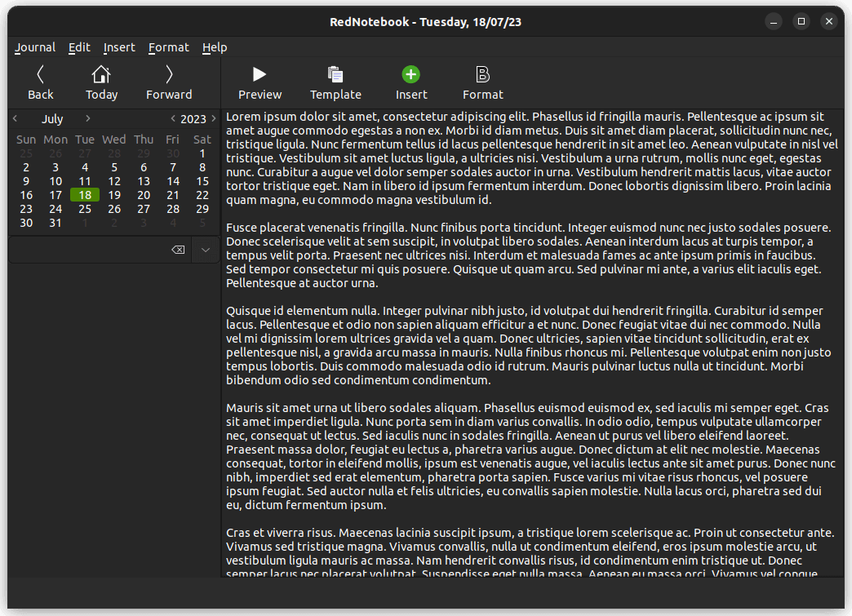Open the Insert menu
Screen dimensions: 852x616
(119, 47)
